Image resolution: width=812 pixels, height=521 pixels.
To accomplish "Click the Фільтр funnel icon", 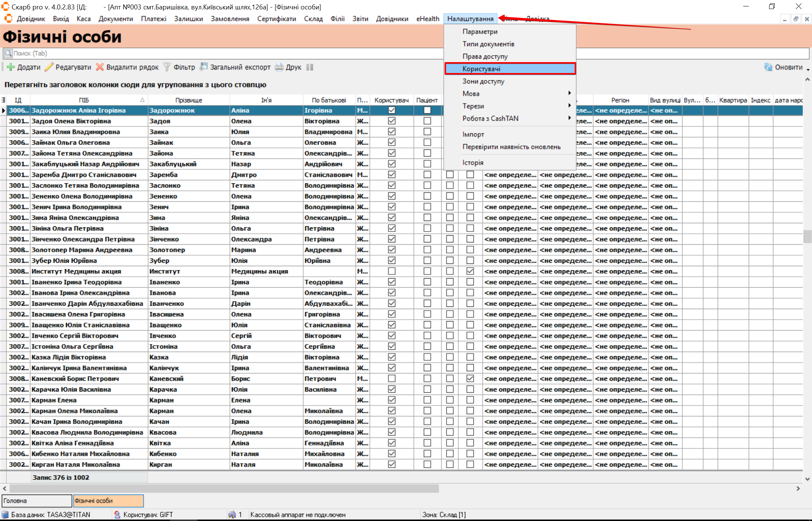I will pos(167,67).
